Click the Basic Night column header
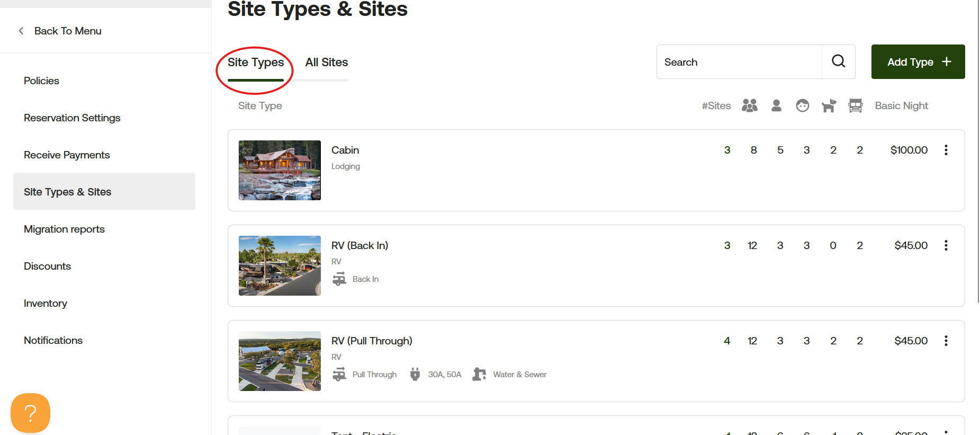Screen dimensions: 980x435 point(902,105)
